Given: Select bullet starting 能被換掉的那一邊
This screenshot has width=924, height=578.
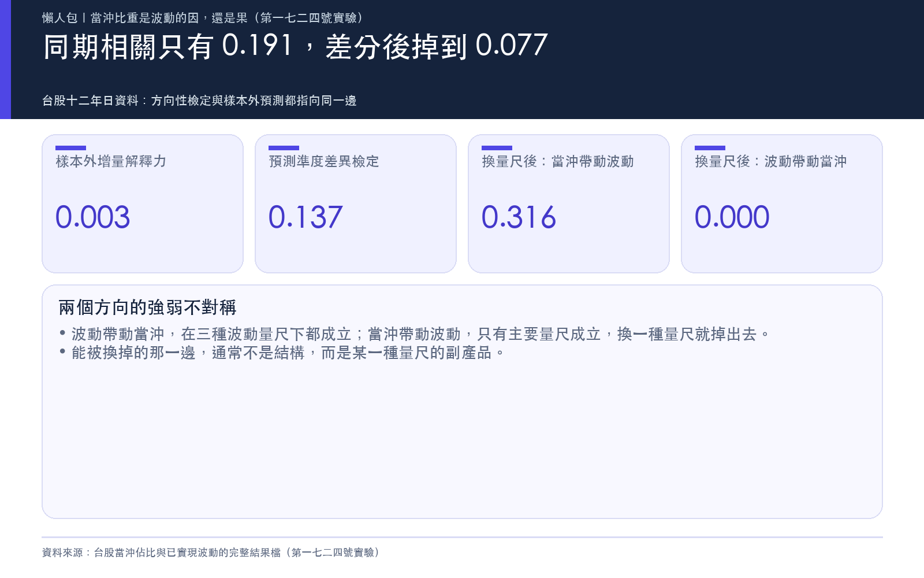Looking at the screenshot, I should [282, 353].
